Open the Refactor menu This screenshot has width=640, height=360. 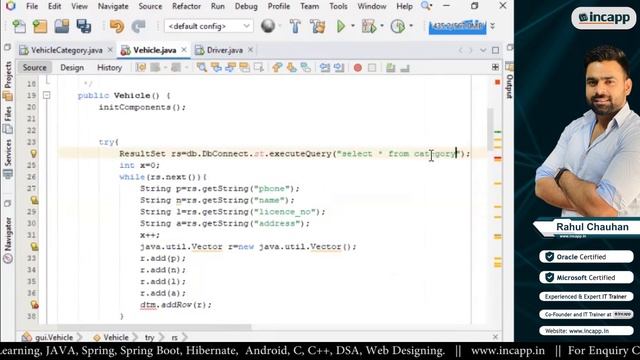186,6
